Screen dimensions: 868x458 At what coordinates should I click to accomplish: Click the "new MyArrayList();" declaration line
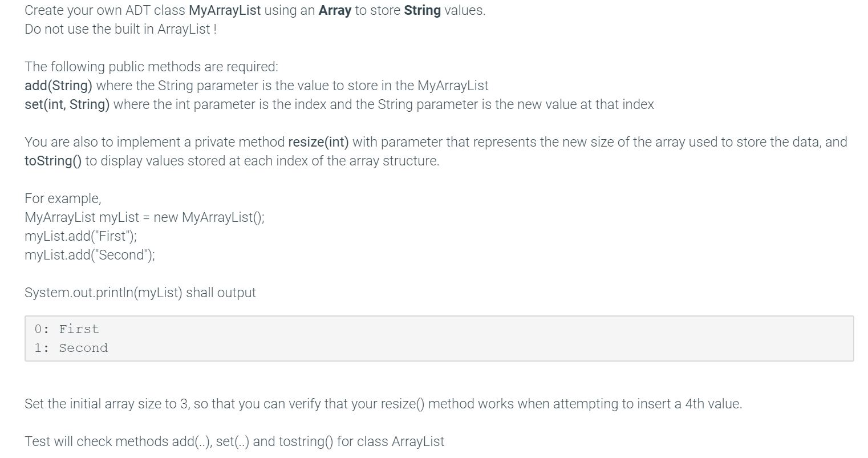coord(209,217)
